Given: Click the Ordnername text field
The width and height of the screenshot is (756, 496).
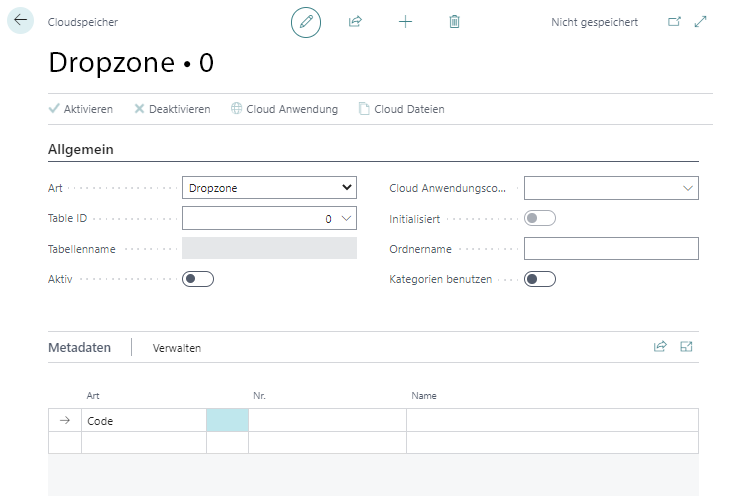Looking at the screenshot, I should [x=611, y=249].
